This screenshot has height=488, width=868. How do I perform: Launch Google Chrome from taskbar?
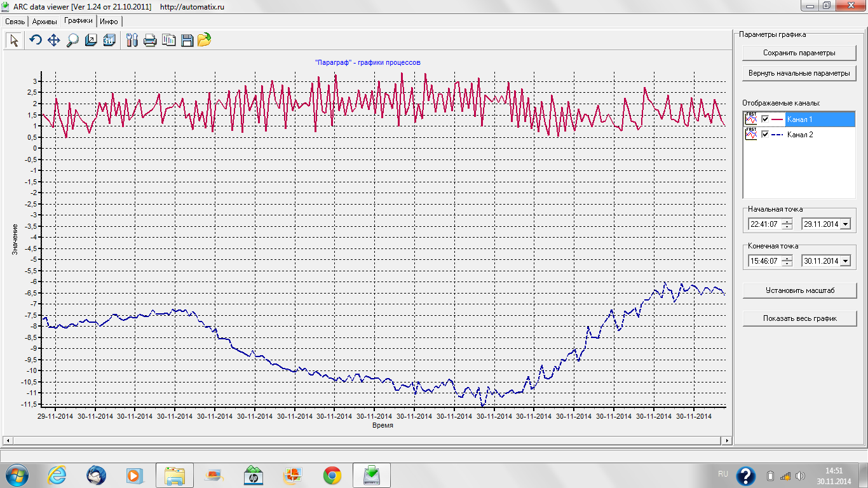pos(331,475)
